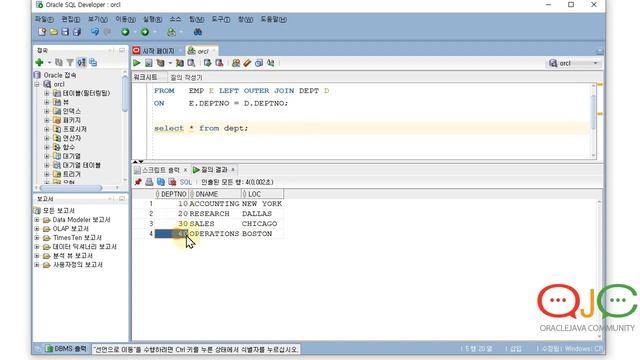Click the Undo arrow icon in main toolbar
This screenshot has width=640, height=360.
pyautogui.click(x=95, y=32)
